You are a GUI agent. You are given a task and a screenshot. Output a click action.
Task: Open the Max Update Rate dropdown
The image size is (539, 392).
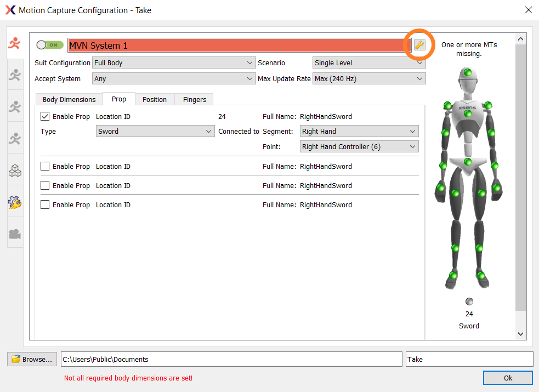pos(369,79)
